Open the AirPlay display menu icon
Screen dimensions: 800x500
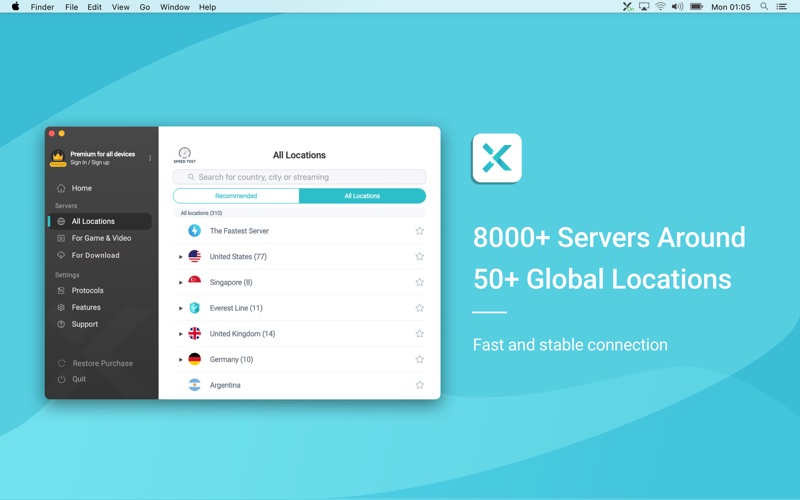644,7
